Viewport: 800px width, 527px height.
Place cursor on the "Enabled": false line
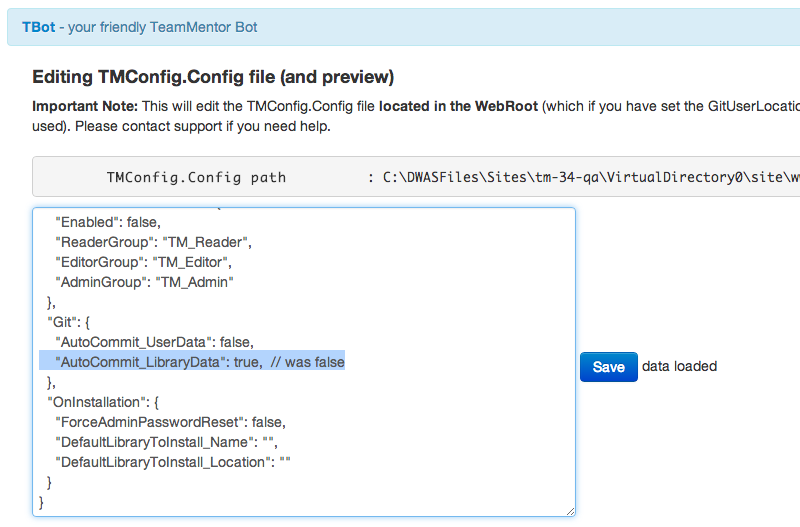tap(108, 222)
